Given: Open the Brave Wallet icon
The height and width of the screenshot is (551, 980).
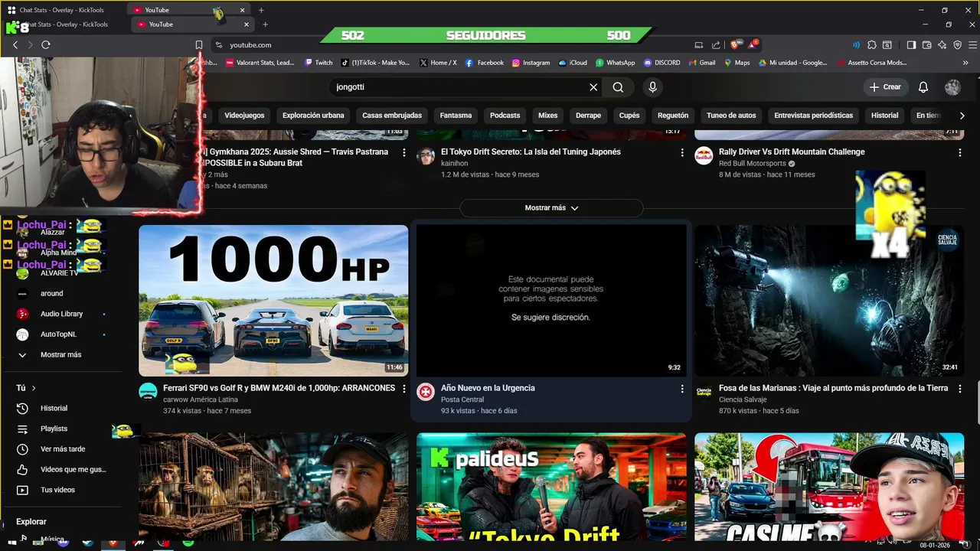Looking at the screenshot, I should click(x=927, y=45).
